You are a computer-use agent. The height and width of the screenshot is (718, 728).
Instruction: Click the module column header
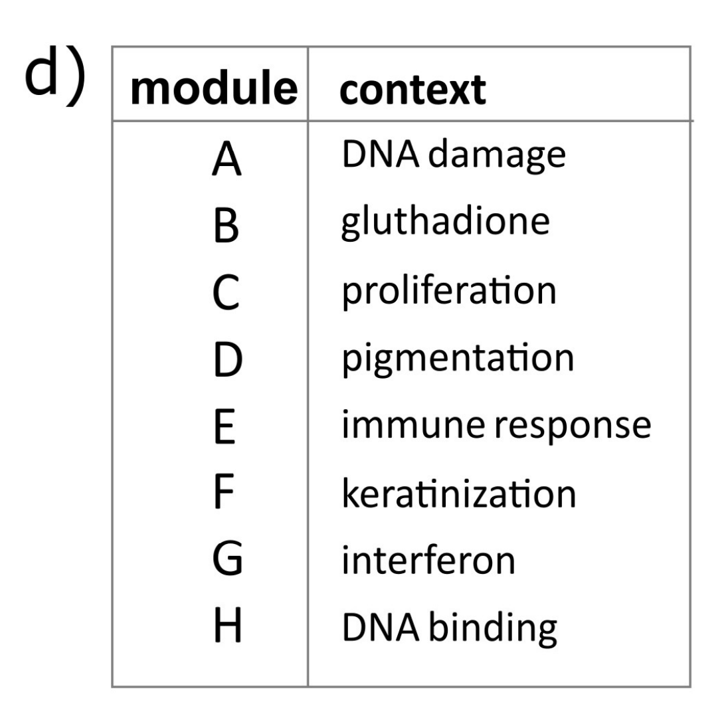click(x=213, y=90)
